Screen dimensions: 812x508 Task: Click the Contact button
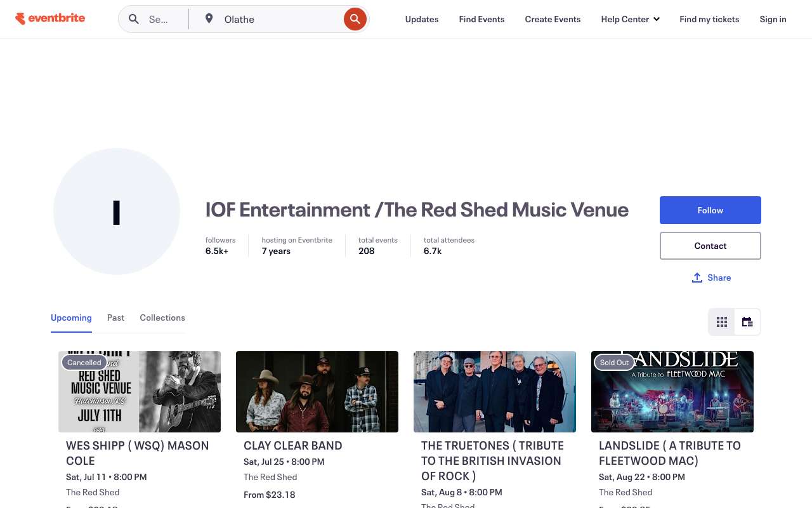(710, 246)
